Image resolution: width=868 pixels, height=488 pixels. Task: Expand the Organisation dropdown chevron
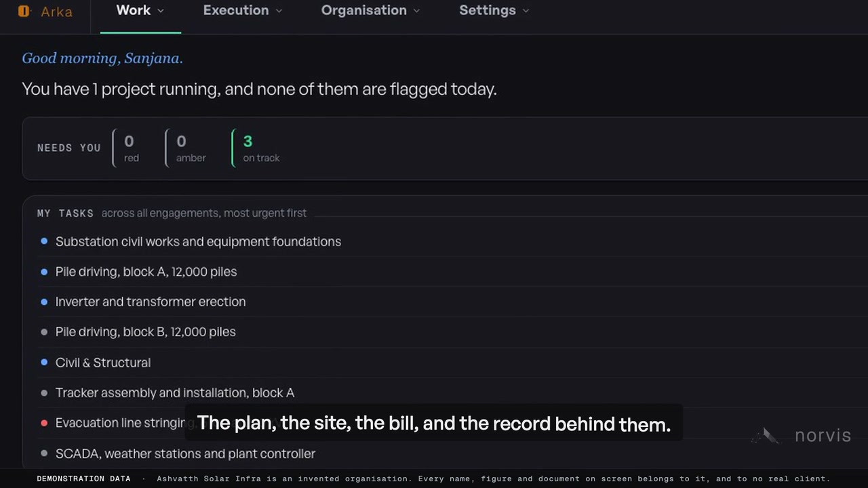pos(416,11)
